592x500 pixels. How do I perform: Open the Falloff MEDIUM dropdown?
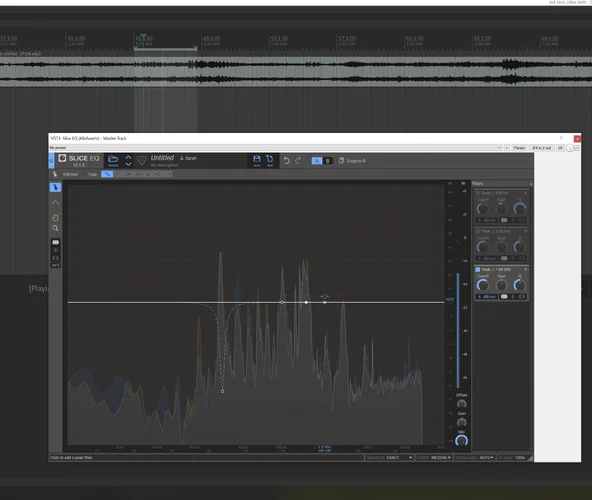click(433, 458)
